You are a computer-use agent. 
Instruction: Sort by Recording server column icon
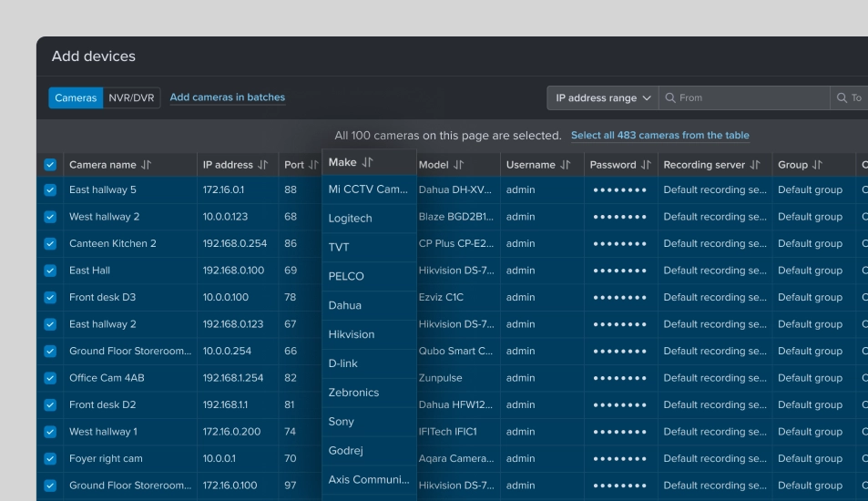755,165
